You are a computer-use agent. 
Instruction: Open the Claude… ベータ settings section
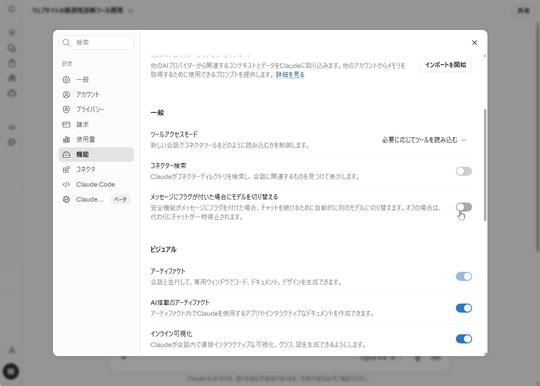click(96, 199)
